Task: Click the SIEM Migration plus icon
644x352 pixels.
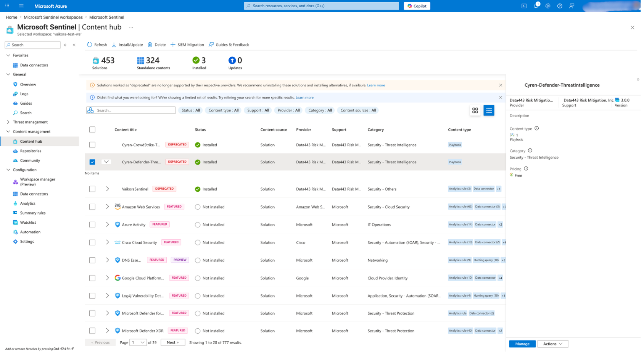Action: [x=173, y=45]
